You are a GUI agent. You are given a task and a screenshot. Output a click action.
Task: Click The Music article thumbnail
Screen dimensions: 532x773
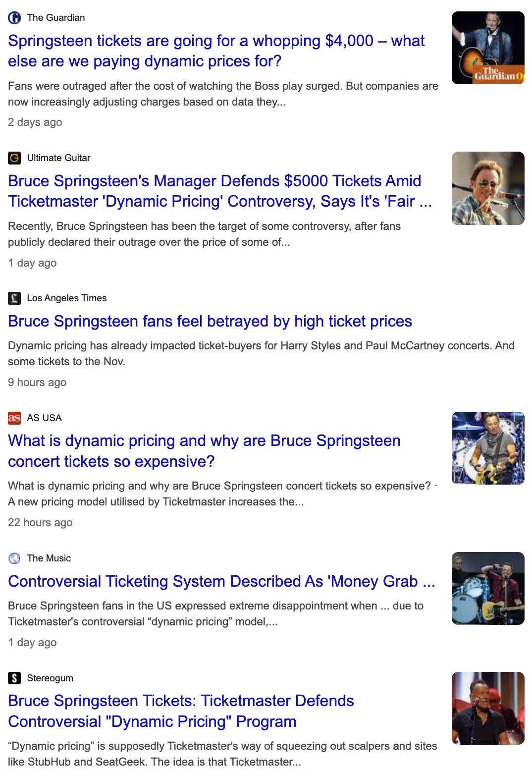[488, 588]
